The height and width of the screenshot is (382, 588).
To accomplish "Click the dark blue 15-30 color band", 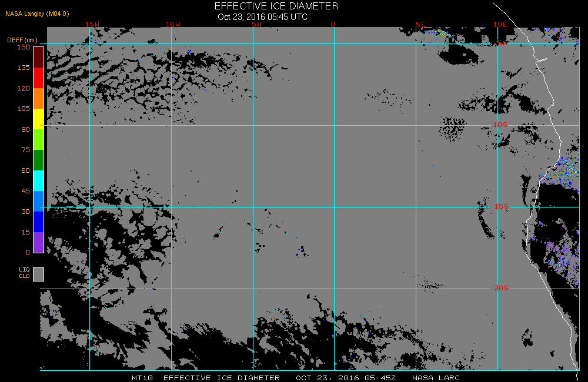I will tap(39, 222).
